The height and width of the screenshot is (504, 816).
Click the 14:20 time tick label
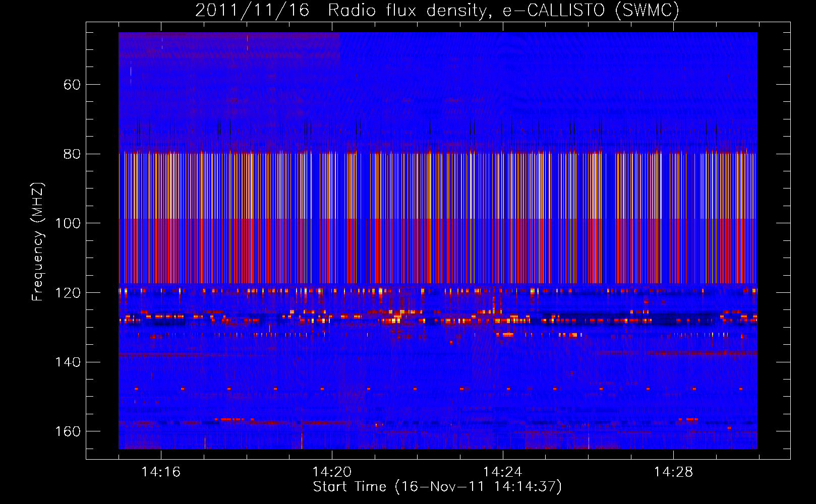coord(332,472)
